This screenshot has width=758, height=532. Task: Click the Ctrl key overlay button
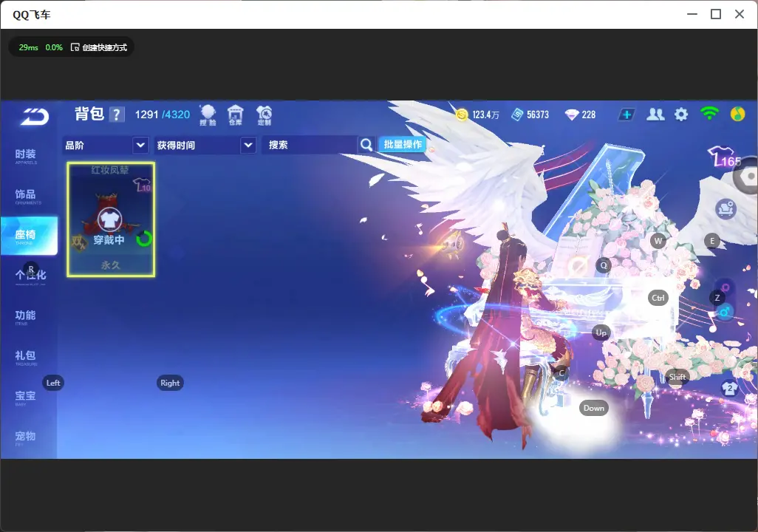658,298
